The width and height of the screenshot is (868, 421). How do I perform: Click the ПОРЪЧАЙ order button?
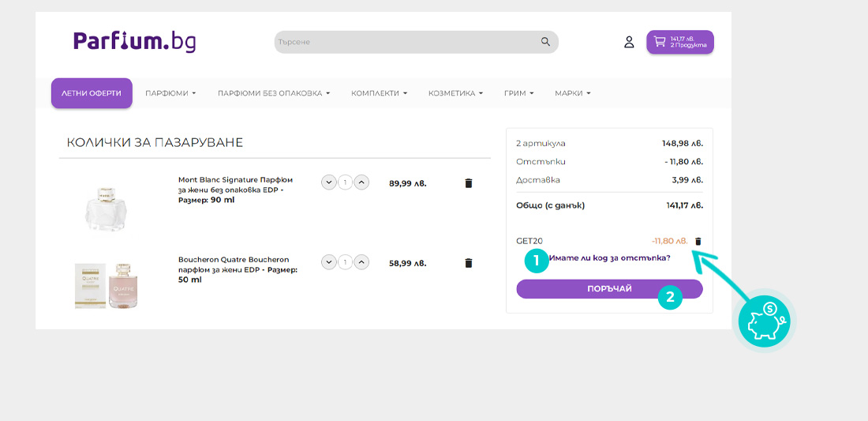[609, 289]
